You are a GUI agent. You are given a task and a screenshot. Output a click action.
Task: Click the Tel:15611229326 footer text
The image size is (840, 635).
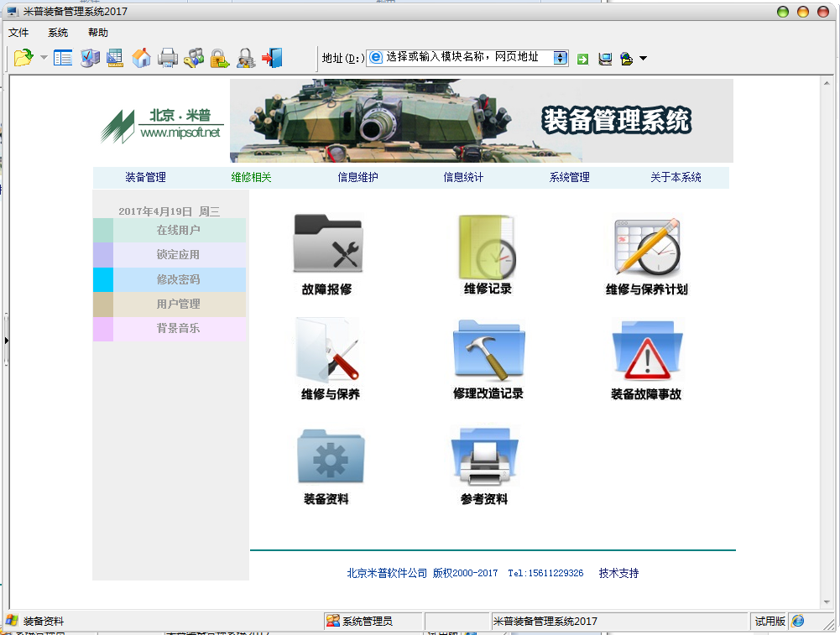pyautogui.click(x=546, y=574)
